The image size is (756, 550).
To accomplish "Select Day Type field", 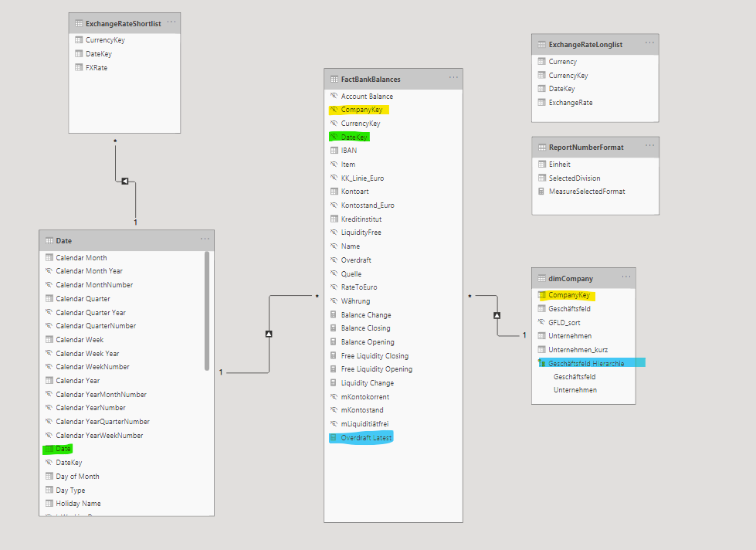I will point(70,491).
